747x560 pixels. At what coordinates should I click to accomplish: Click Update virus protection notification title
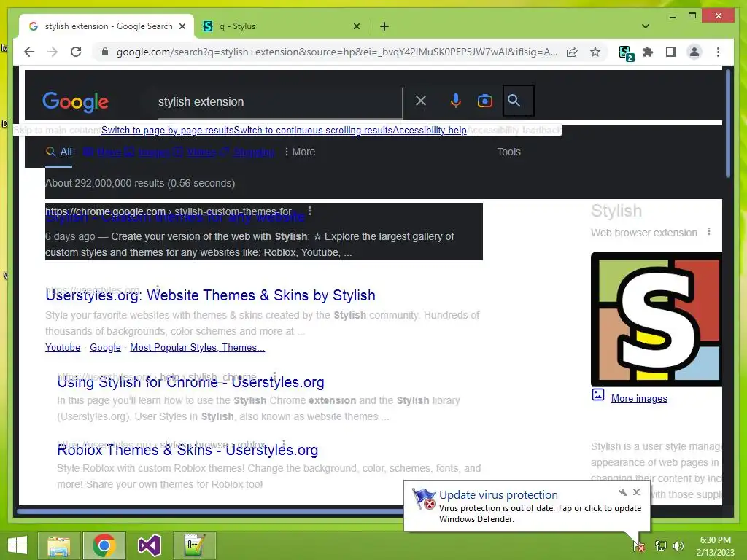(x=498, y=495)
